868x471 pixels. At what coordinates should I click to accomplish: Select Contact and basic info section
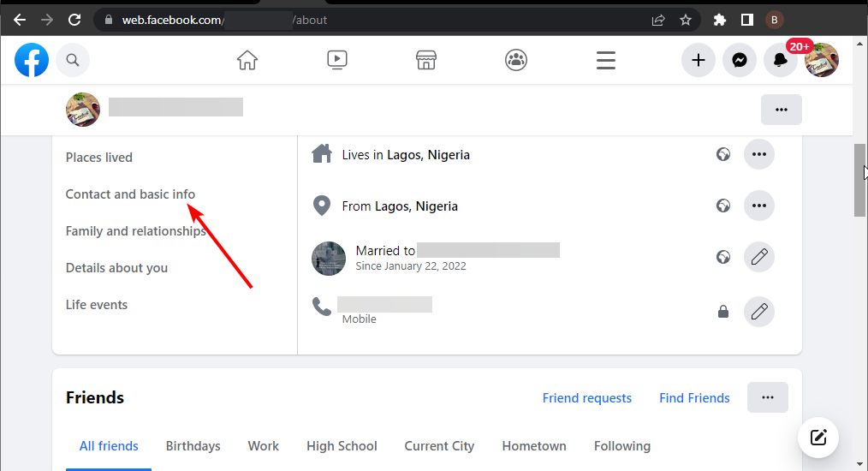coord(130,194)
